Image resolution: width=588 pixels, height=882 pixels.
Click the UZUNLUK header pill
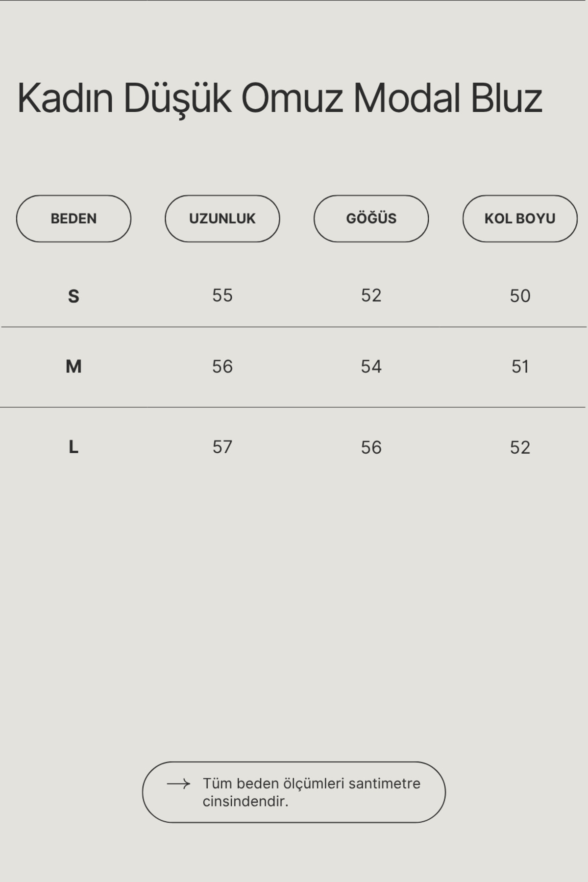point(222,219)
